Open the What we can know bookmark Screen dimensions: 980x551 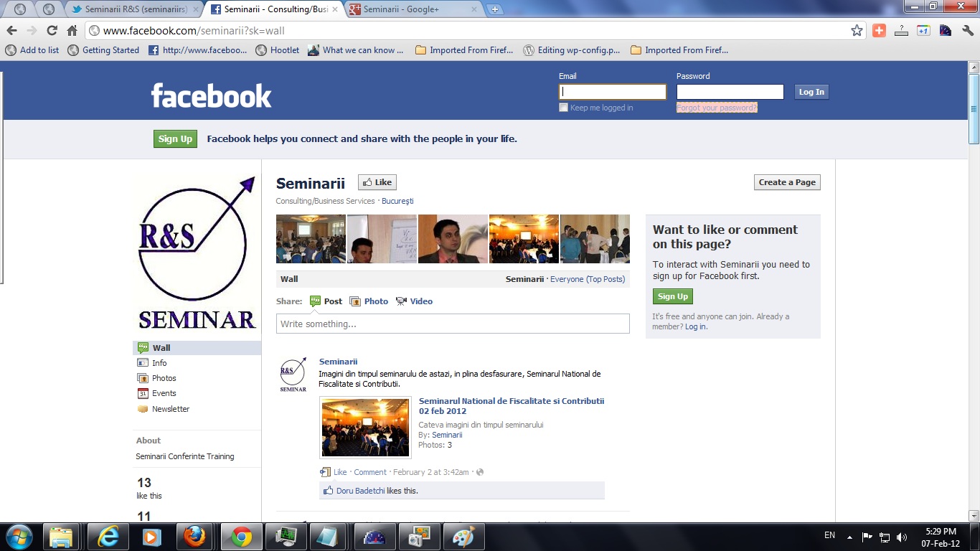(x=356, y=50)
